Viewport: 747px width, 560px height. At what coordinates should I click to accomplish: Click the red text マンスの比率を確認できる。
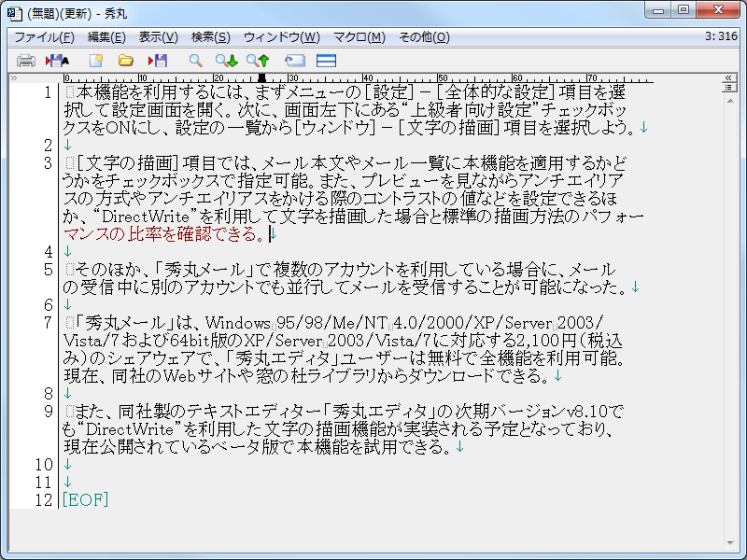click(x=165, y=234)
